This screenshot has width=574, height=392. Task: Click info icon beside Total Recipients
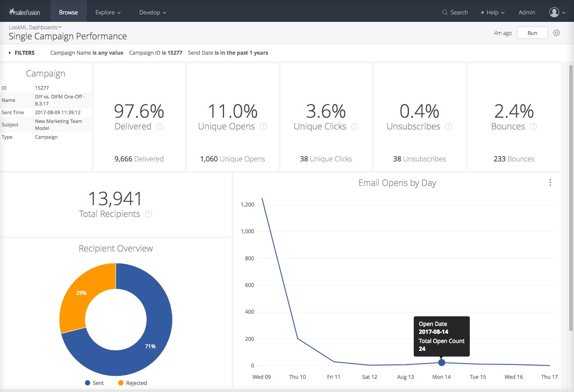tap(148, 214)
